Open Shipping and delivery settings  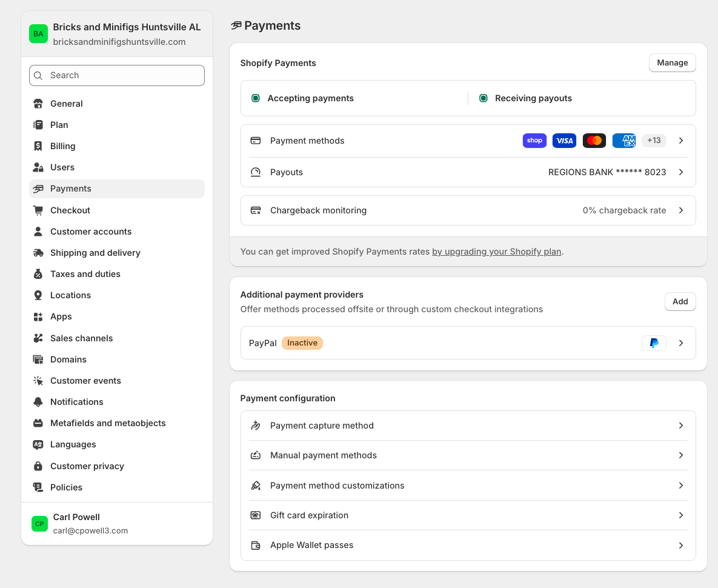coord(117,253)
